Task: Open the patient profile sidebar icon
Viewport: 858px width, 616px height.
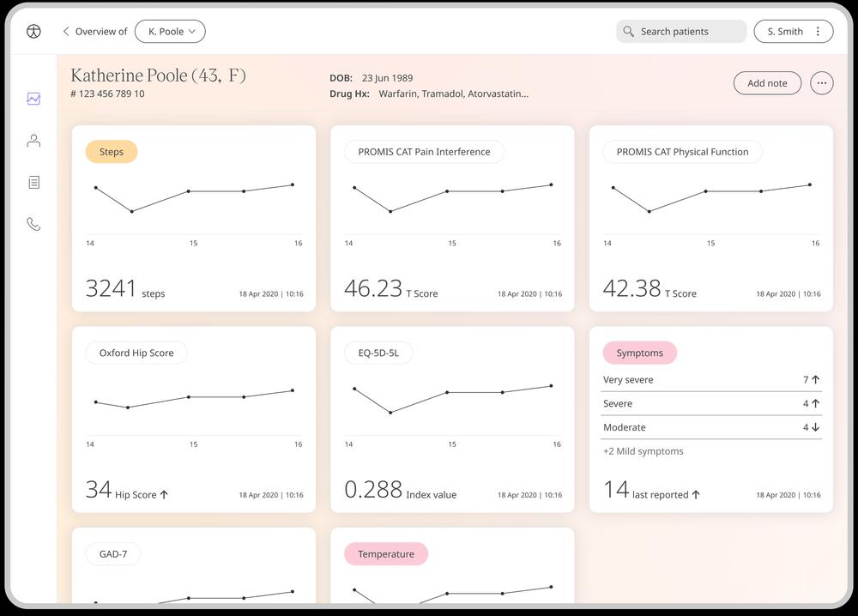Action: pos(33,141)
